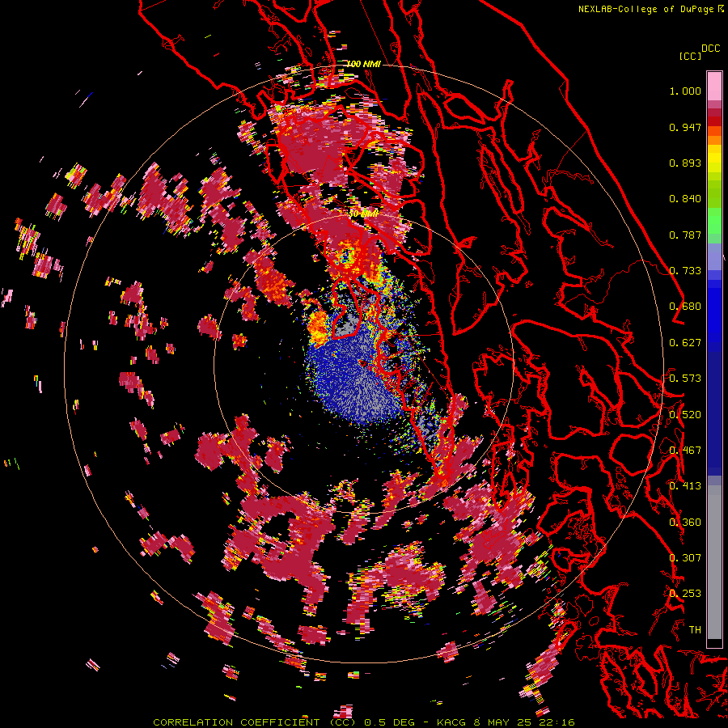
Task: Select the DCC label above the color scale
Action: [x=710, y=48]
